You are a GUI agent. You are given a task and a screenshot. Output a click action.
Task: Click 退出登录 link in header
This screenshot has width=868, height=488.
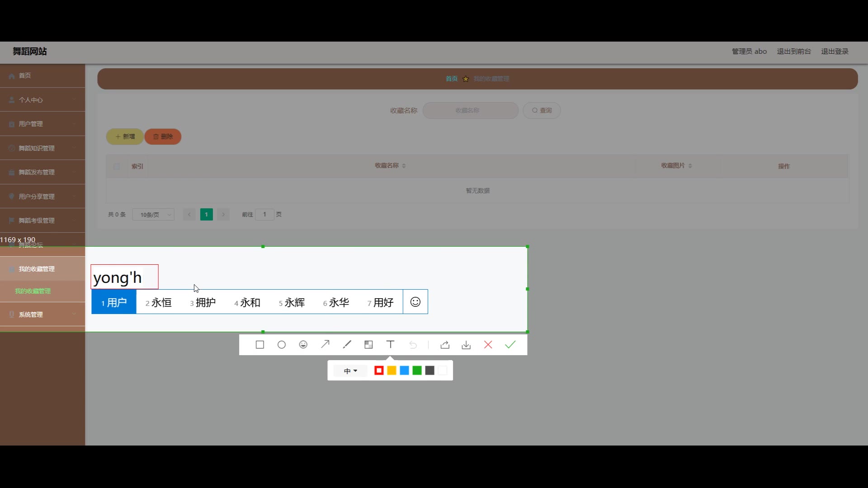pyautogui.click(x=835, y=52)
